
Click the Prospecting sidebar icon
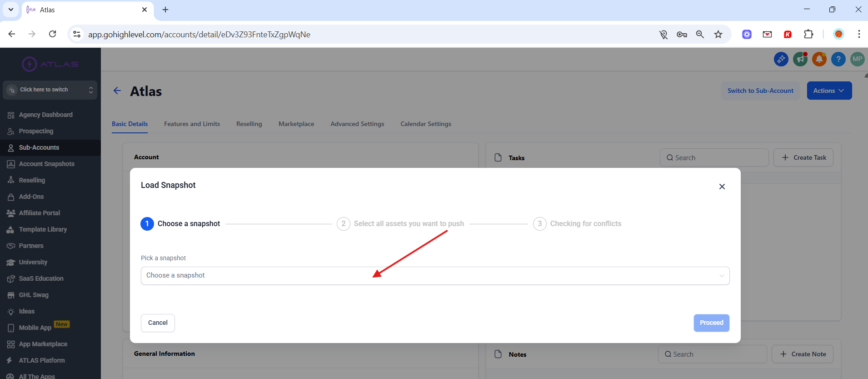pos(11,131)
